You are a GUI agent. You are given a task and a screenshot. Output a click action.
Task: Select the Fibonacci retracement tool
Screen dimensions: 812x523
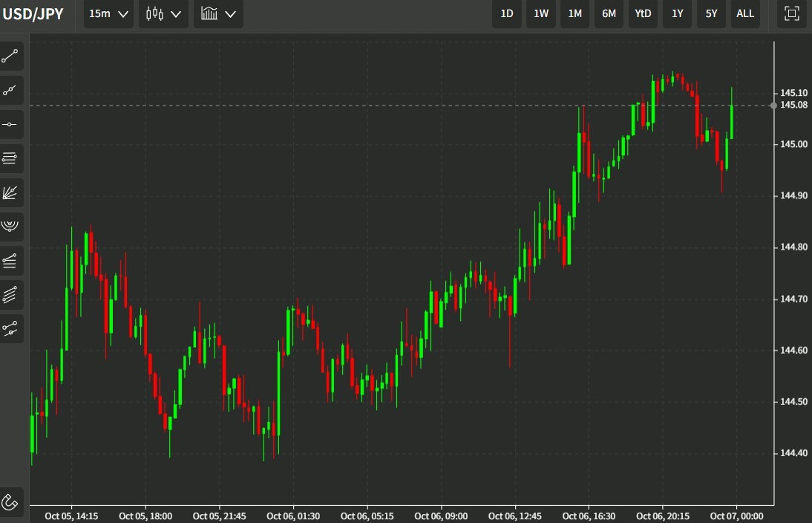tap(10, 260)
